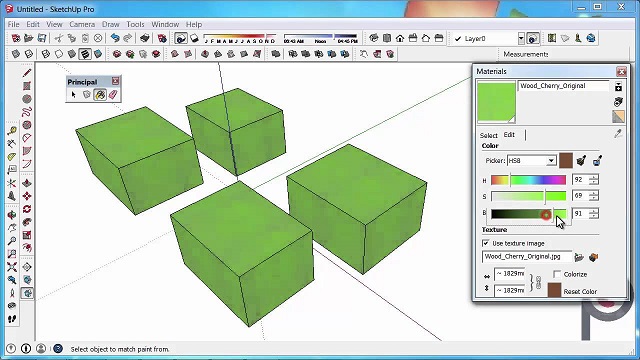Open the Camera menu

pos(82,24)
